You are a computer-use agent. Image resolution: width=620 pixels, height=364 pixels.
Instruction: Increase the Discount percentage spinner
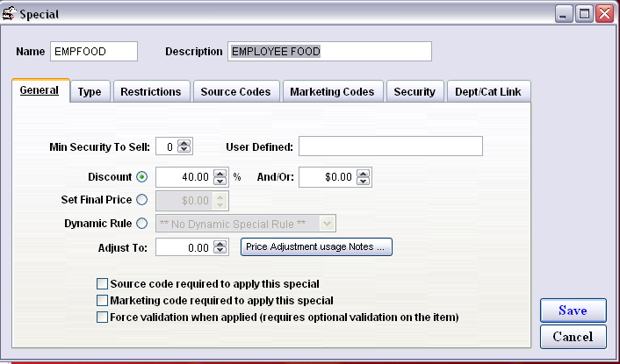tap(220, 173)
